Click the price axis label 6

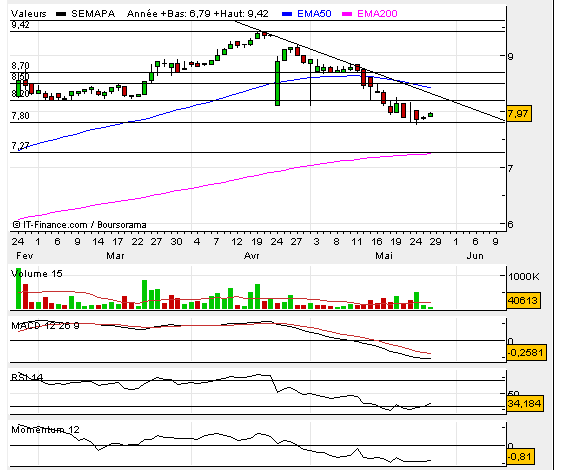click(x=510, y=224)
